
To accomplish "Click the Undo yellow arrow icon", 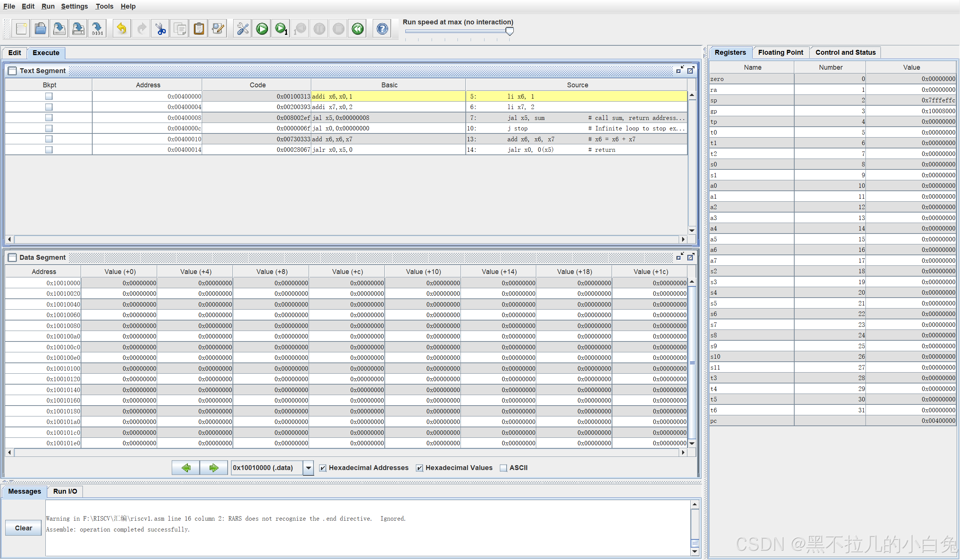I will click(121, 28).
